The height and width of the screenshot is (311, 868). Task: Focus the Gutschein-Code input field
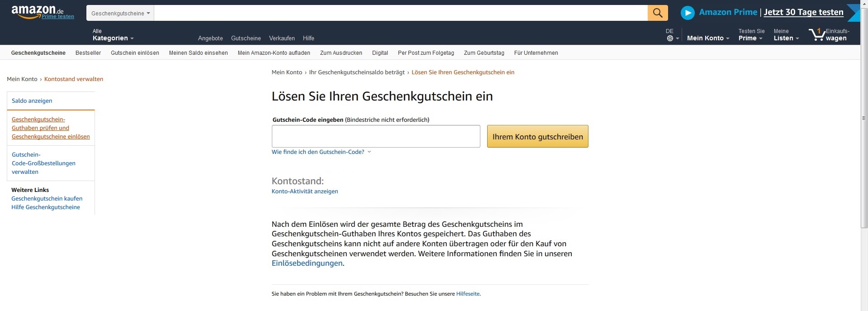pos(375,136)
